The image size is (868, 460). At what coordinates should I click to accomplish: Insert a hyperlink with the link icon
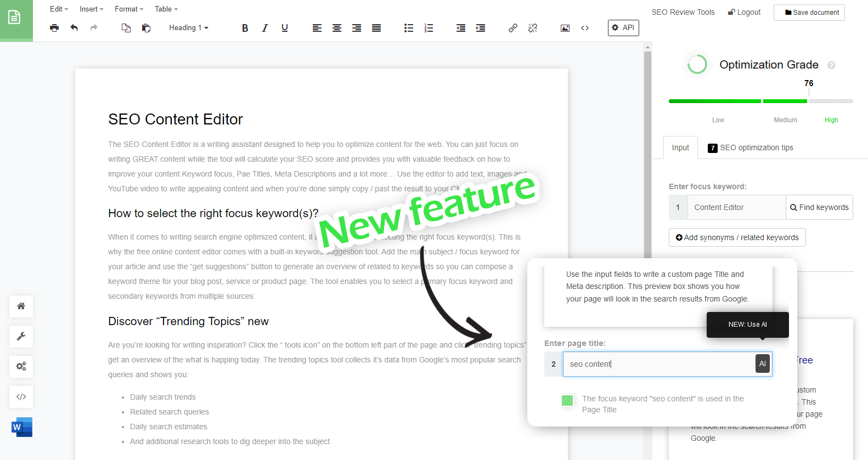coord(513,28)
